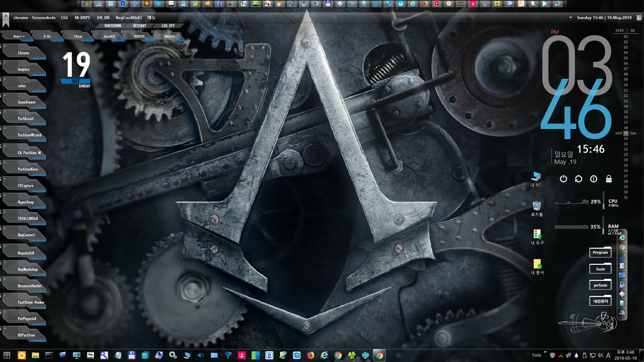Click the settings gear icon in taskbar
644x362 pixels.
[x=173, y=355]
